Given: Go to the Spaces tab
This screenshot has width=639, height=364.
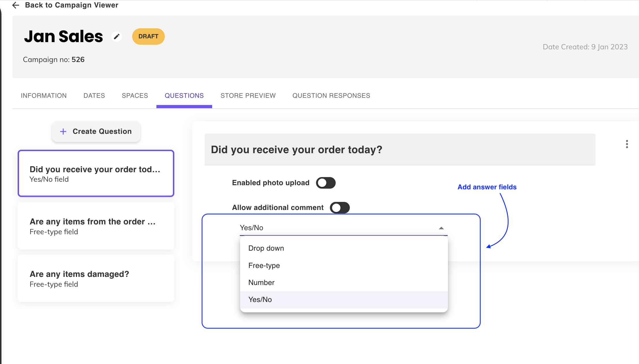Looking at the screenshot, I should (x=135, y=96).
